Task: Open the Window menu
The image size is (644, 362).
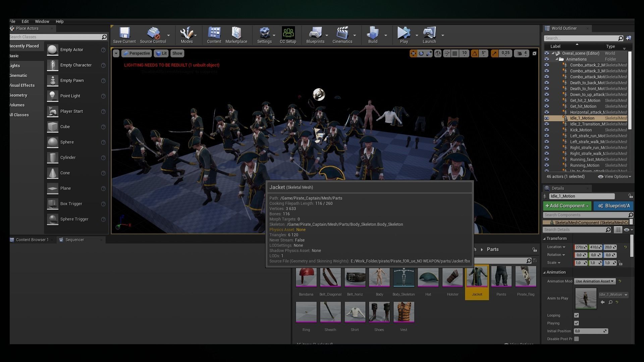Action: coord(42,21)
